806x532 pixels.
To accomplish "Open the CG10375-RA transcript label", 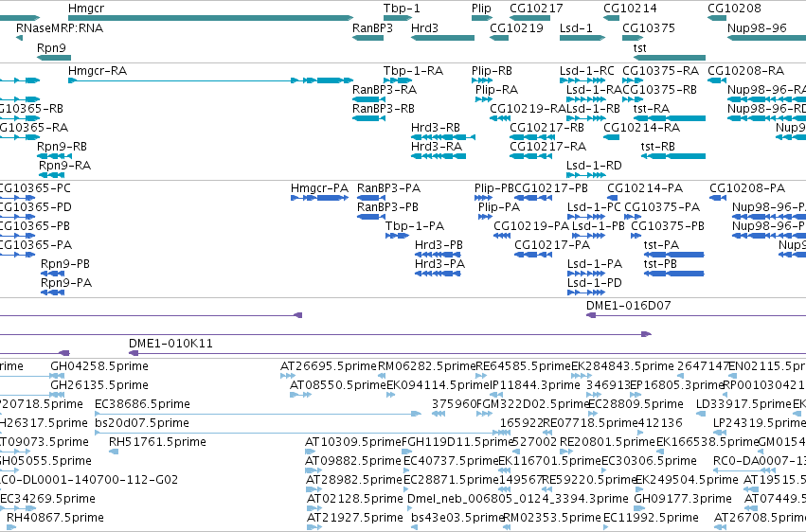I will coord(660,71).
